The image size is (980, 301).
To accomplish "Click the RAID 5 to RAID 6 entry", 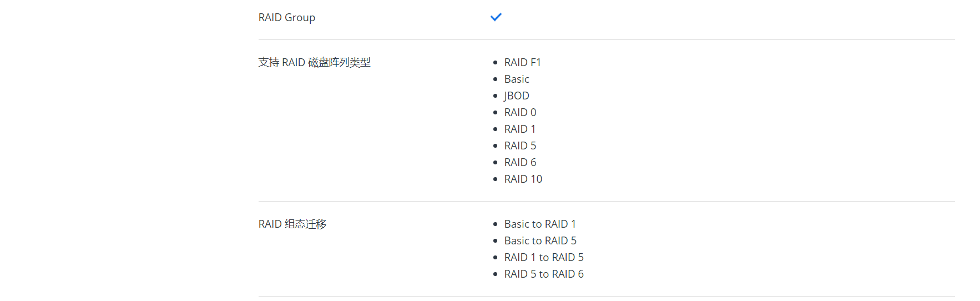I will click(x=544, y=274).
